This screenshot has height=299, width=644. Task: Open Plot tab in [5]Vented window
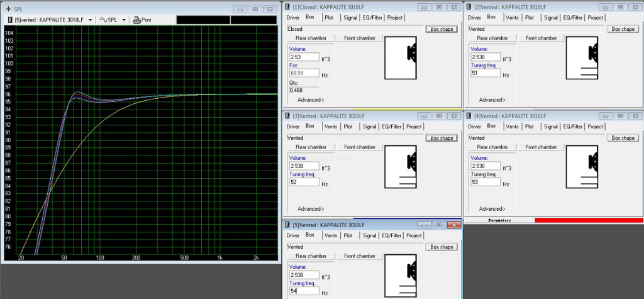tap(348, 235)
